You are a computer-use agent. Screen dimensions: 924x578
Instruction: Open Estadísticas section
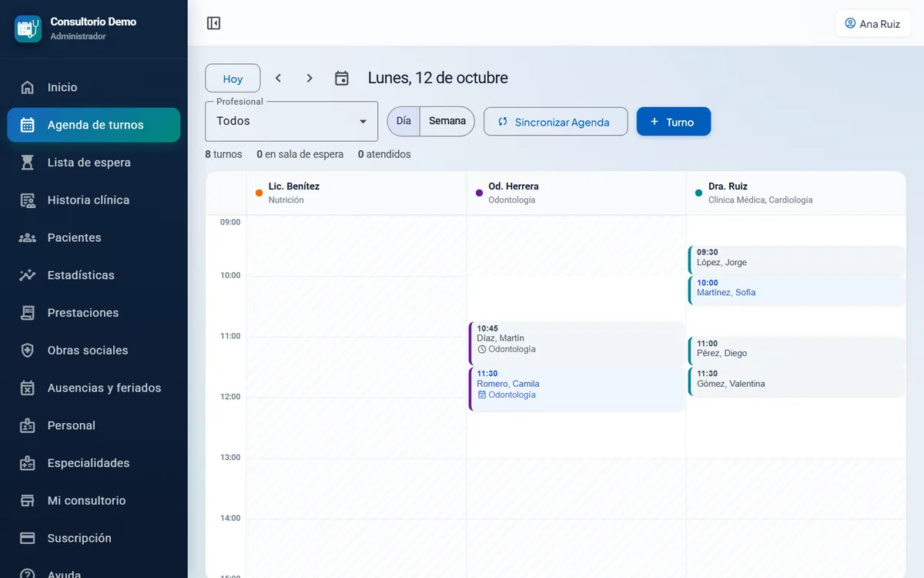(x=94, y=275)
